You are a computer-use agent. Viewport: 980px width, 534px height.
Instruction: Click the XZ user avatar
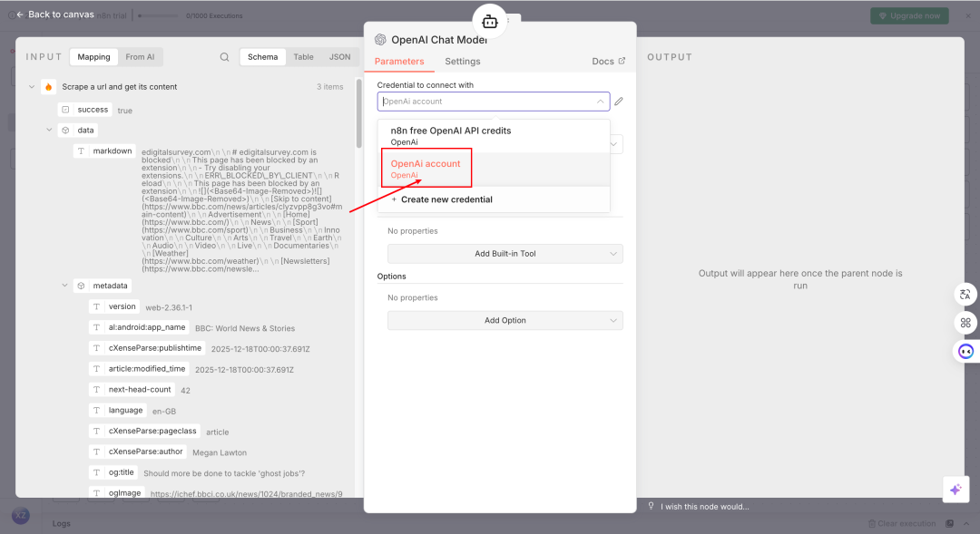coord(21,515)
